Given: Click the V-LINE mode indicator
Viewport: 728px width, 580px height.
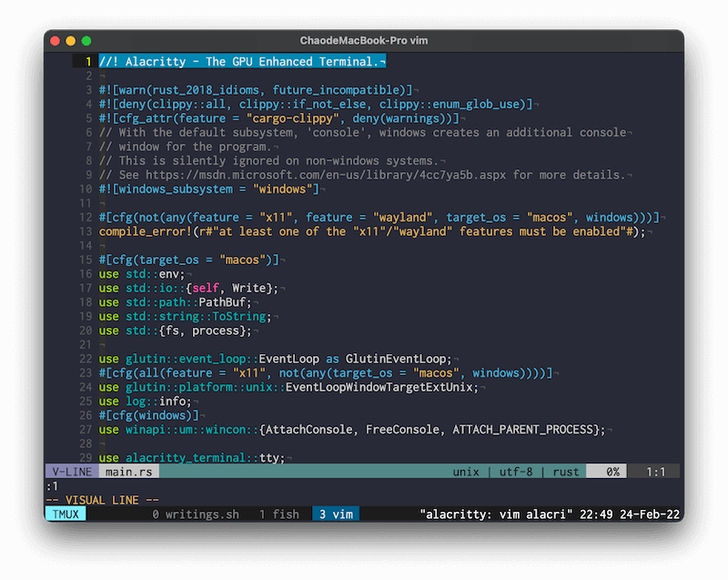Looking at the screenshot, I should click(x=71, y=472).
